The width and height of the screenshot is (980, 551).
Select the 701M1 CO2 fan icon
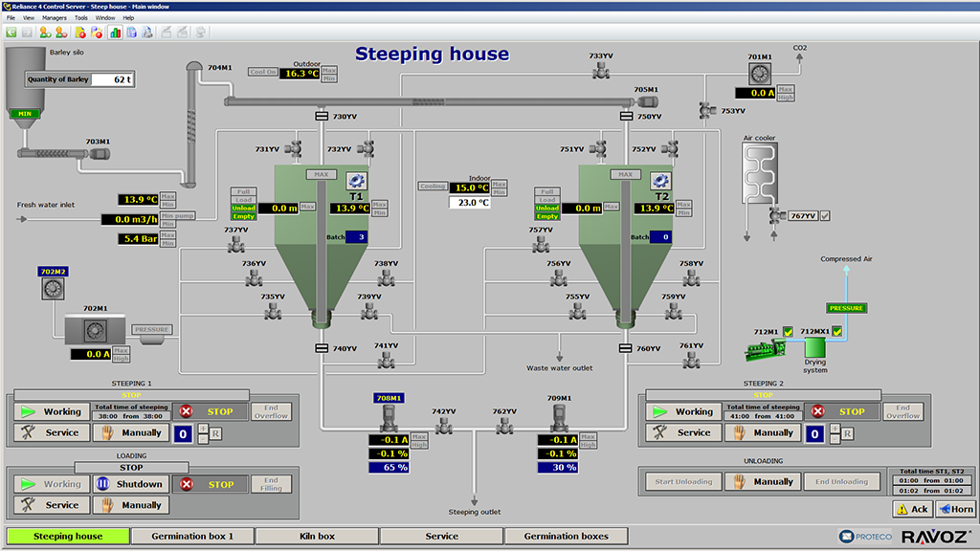coord(759,74)
